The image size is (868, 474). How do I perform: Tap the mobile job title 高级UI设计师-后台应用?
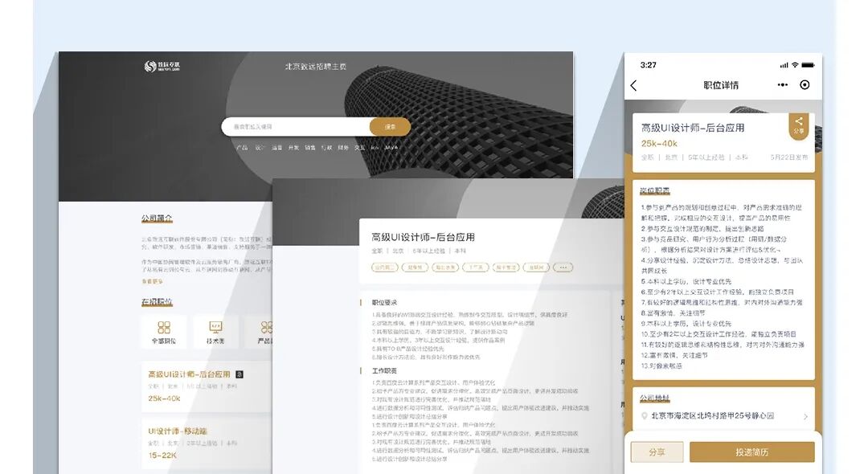coord(693,128)
